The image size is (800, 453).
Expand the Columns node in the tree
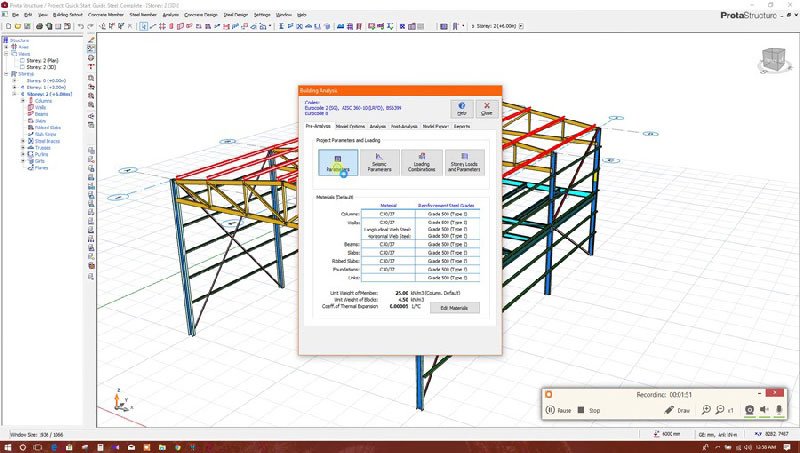[x=21, y=100]
